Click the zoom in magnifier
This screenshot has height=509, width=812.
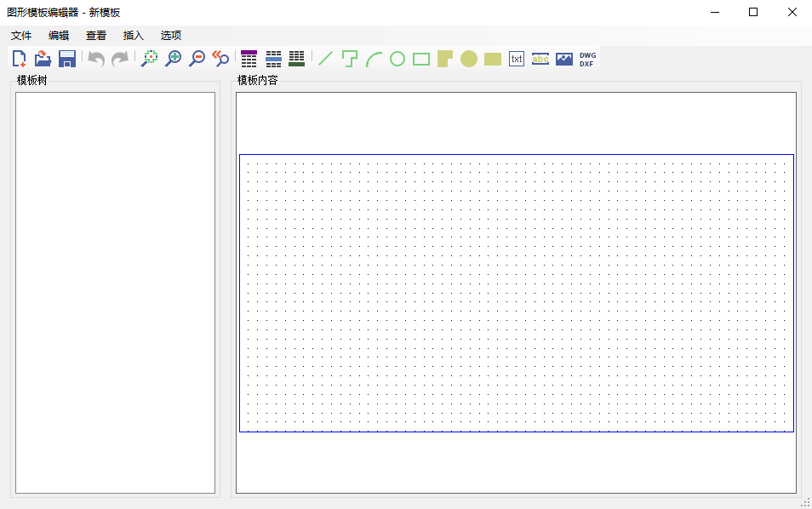(x=173, y=59)
